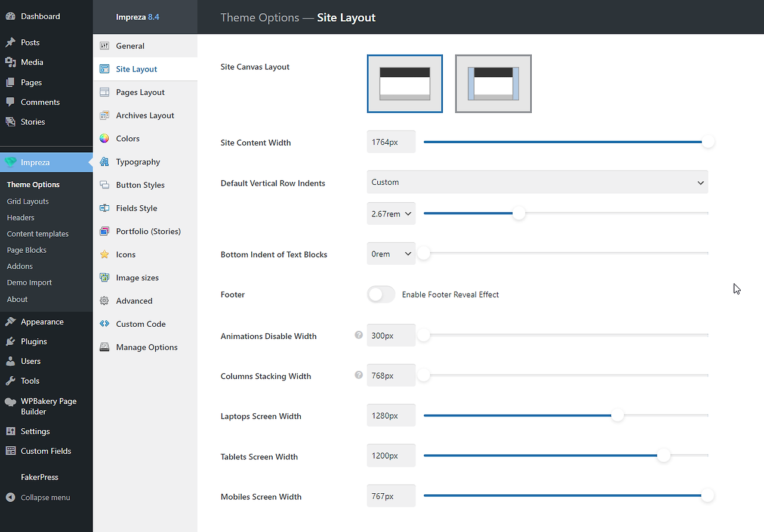Click the Comments speech bubble icon
This screenshot has height=532, width=764.
10,102
